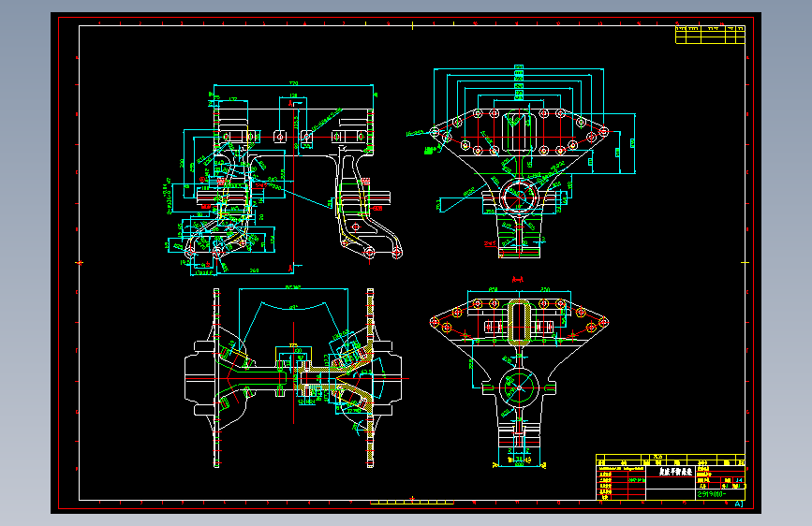The width and height of the screenshot is (812, 526).
Task: Click the red "A-A" section view label
Action: [517, 280]
